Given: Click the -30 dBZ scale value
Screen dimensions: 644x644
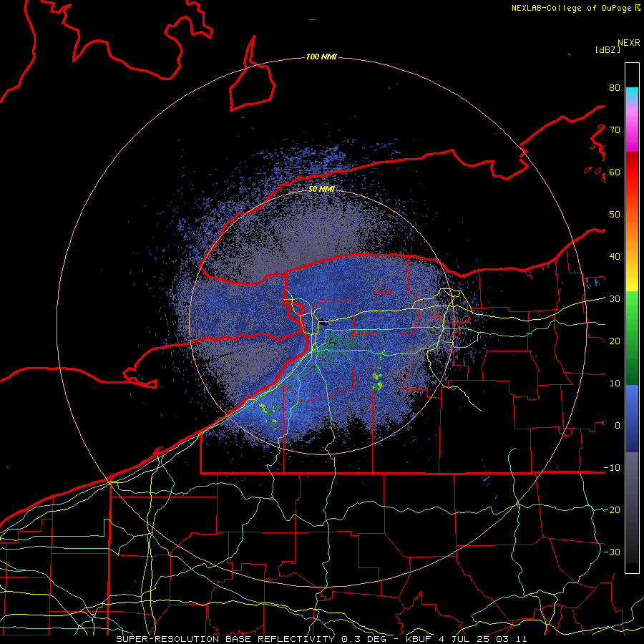Looking at the screenshot, I should pyautogui.click(x=612, y=552).
